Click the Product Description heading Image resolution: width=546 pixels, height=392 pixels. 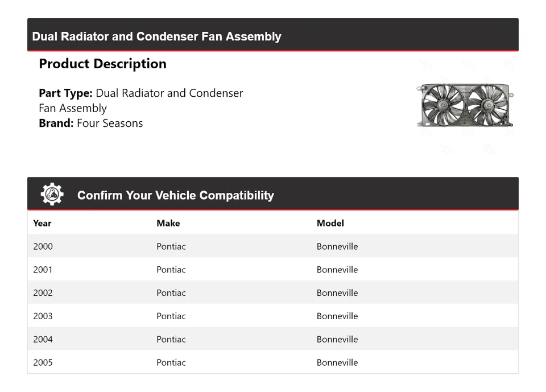coord(102,64)
